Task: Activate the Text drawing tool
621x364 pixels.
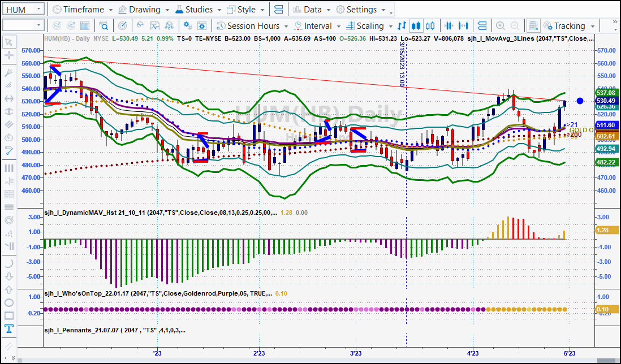Action: tap(8, 329)
